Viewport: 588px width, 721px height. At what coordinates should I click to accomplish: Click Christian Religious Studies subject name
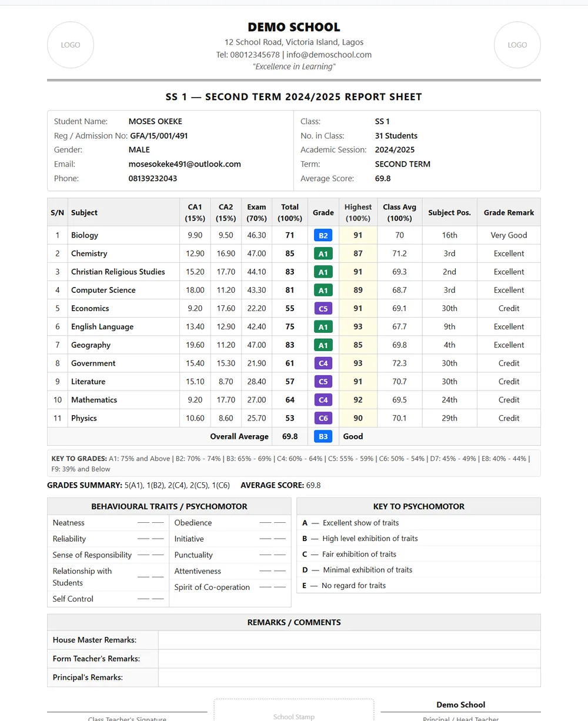(118, 272)
